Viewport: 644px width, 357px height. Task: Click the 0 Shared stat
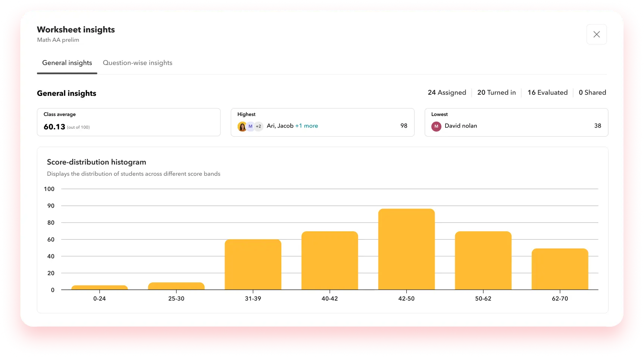[x=592, y=93]
